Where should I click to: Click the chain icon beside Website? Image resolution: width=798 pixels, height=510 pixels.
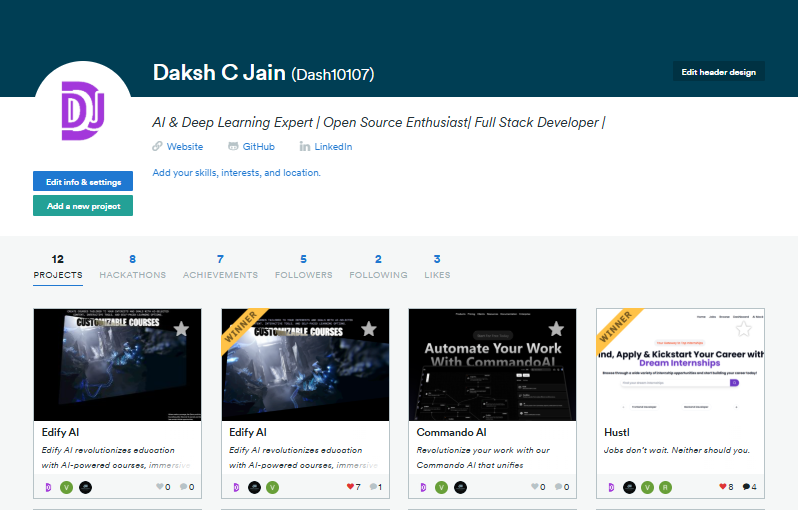coord(157,147)
